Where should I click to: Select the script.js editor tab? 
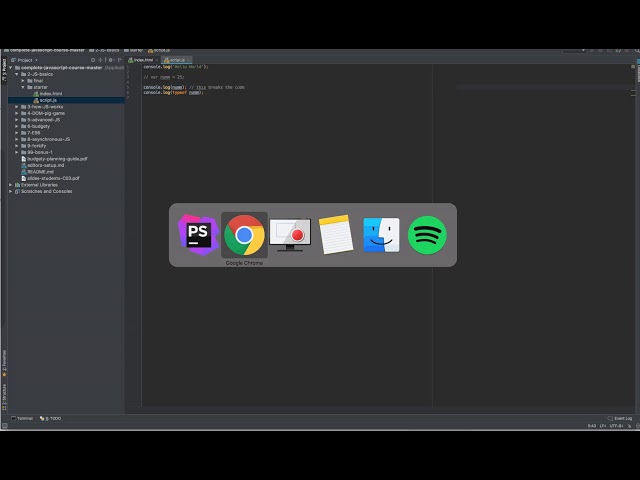(x=175, y=60)
